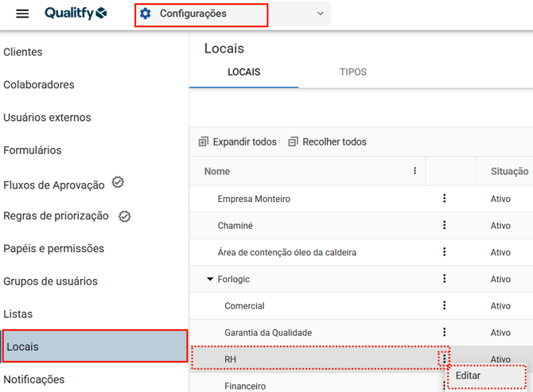Open actions menu for Área de contenção row

click(x=444, y=252)
